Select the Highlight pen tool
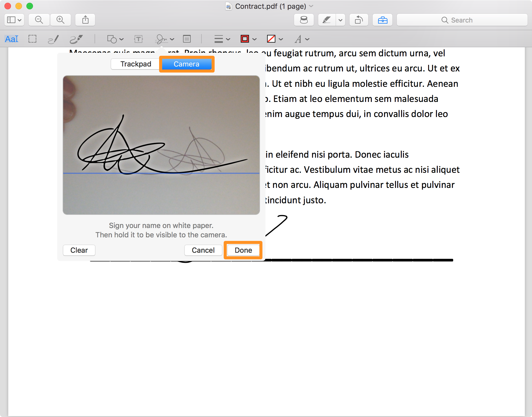The height and width of the screenshot is (417, 532). click(327, 20)
